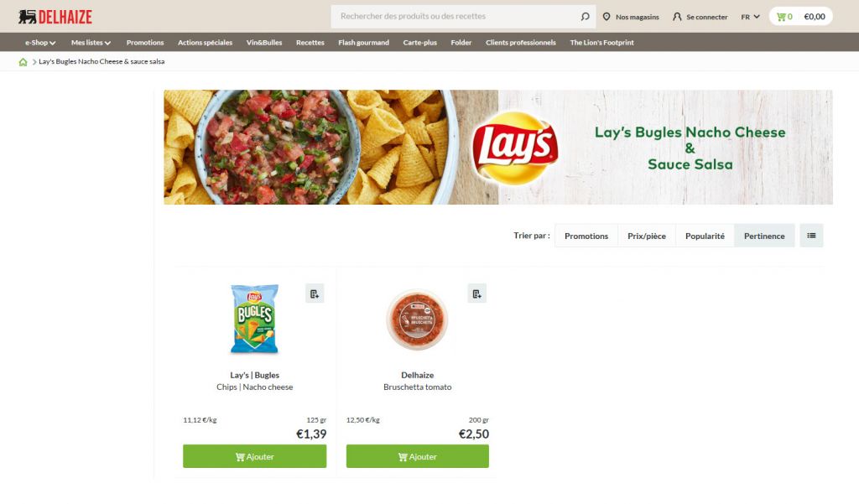Open the Mes listes dropdown
Screen dimensions: 859x504
91,42
